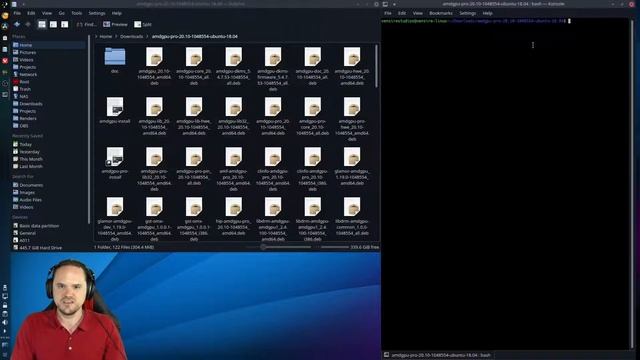Viewport: 640px width, 360px height.
Task: Go forward using Dolphin's forward arrow
Action: [28, 24]
